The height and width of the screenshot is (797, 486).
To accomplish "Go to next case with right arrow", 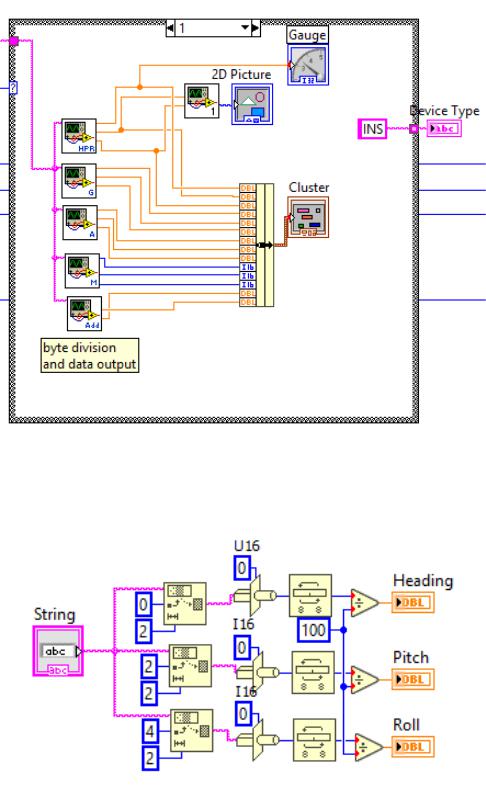I will tap(256, 27).
